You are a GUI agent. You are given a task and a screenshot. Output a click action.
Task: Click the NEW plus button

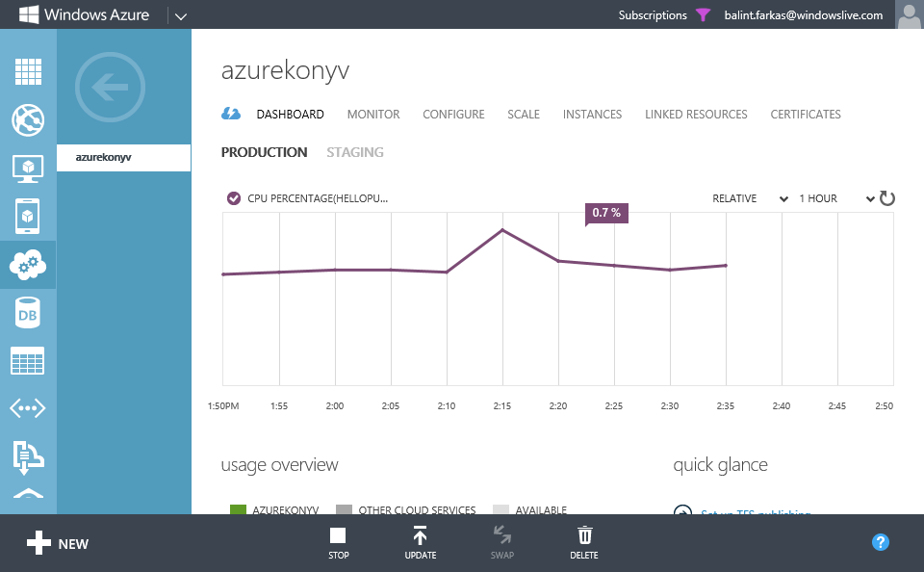click(58, 543)
